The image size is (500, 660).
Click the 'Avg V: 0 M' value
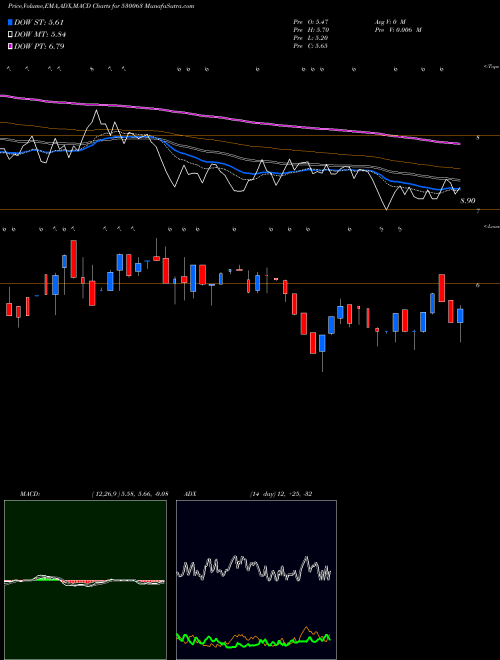tap(390, 21)
